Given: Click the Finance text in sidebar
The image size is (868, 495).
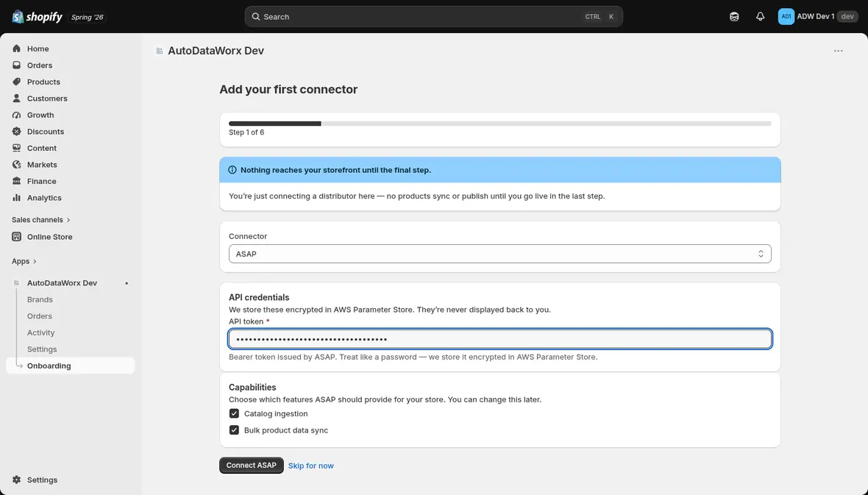Looking at the screenshot, I should pos(41,182).
